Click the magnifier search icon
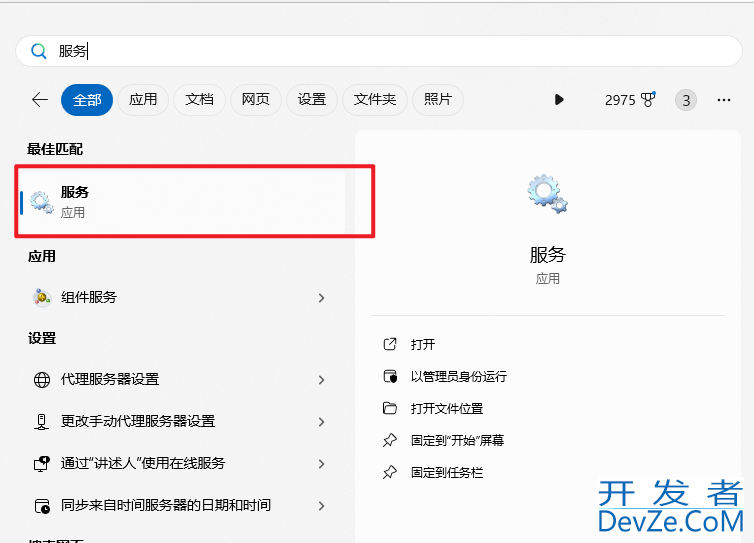 [x=40, y=51]
